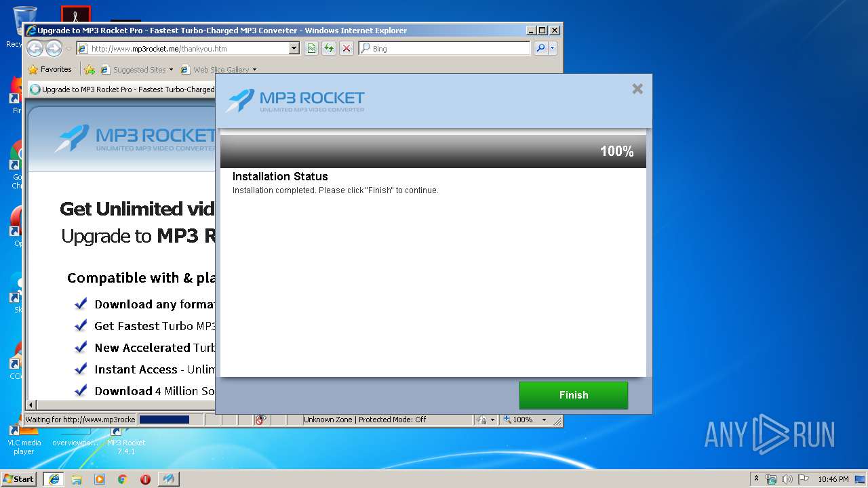Viewport: 868px width, 488px height.
Task: Click the 10:46 PM clock
Action: point(833,479)
